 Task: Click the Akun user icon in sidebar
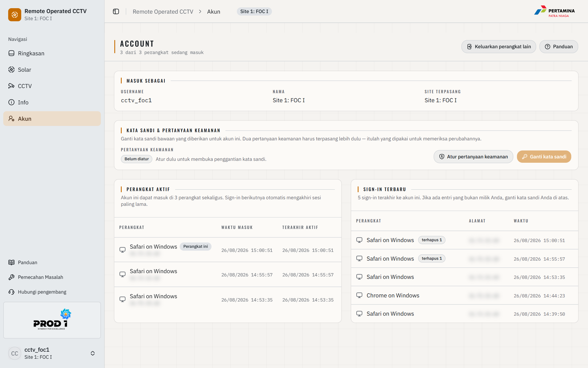click(11, 119)
